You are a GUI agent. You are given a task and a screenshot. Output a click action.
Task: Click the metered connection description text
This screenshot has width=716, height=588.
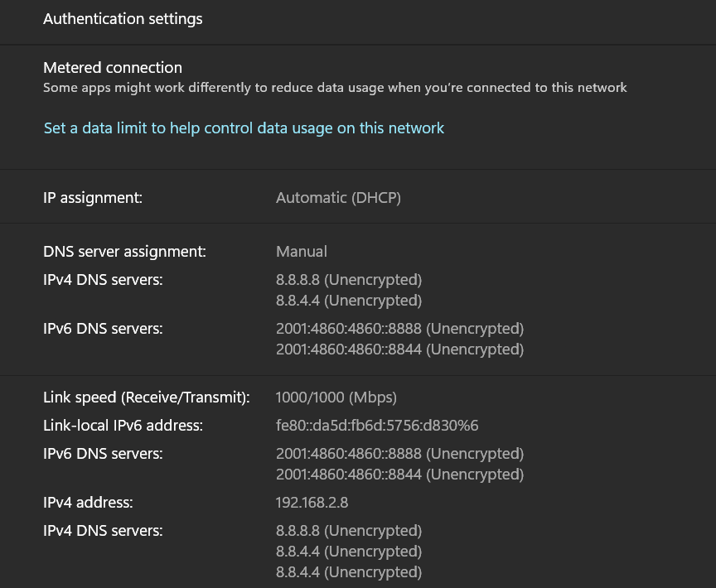[x=335, y=88]
